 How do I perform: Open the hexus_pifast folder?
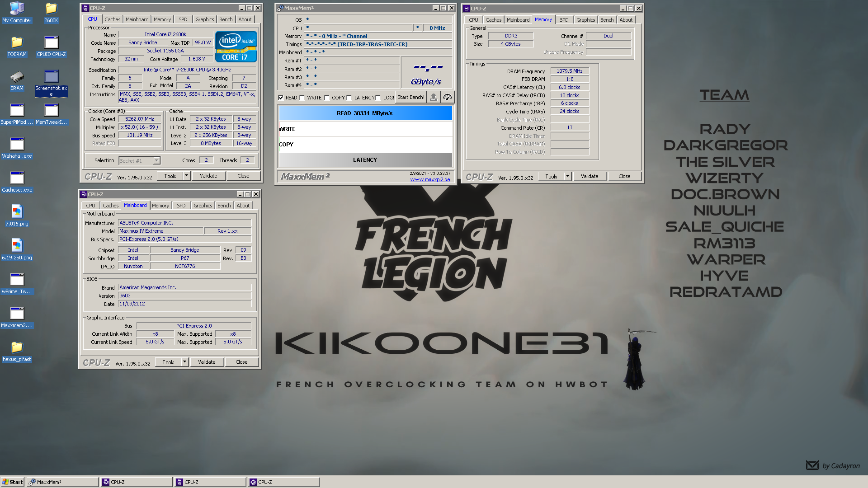[17, 351]
